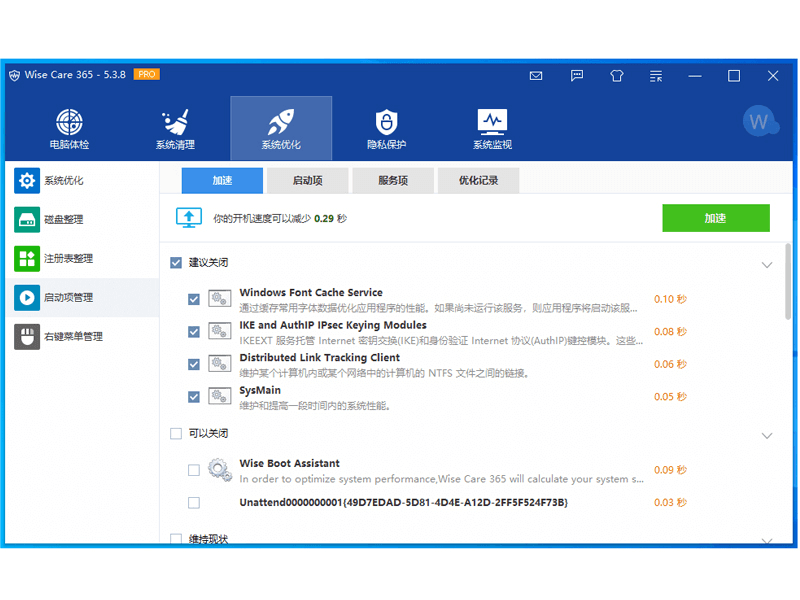Collapse the 建议关闭 section chevron
The width and height of the screenshot is (800, 600).
coord(767,265)
